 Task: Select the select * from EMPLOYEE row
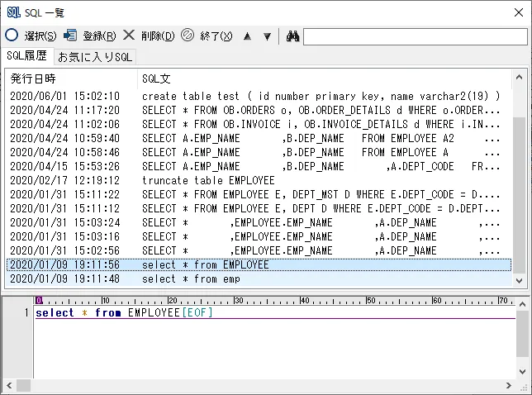[259, 264]
